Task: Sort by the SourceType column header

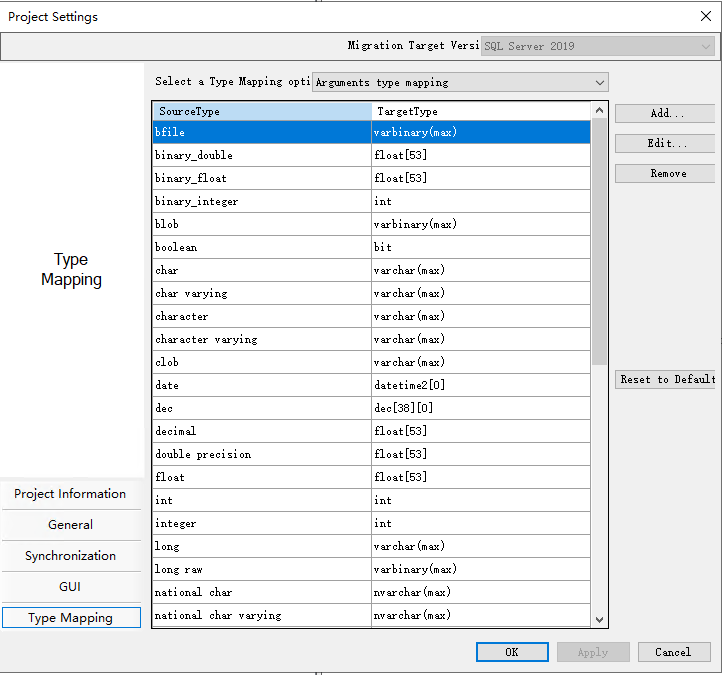Action: click(262, 111)
